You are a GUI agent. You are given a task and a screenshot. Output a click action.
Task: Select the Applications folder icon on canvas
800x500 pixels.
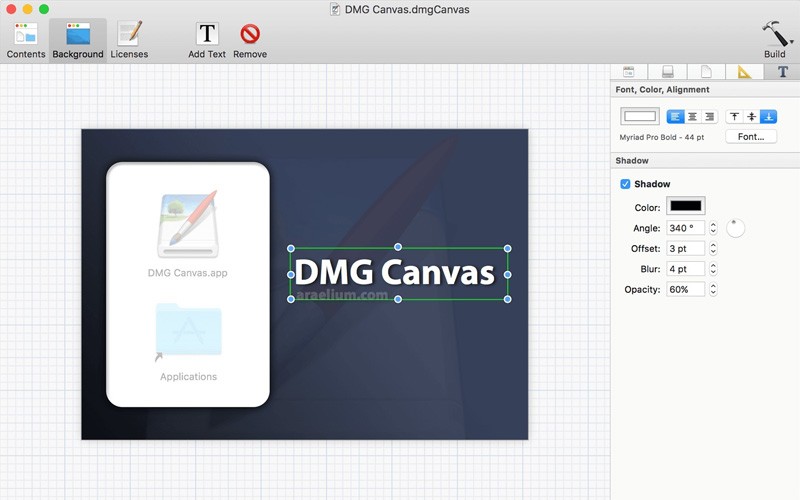(x=188, y=331)
